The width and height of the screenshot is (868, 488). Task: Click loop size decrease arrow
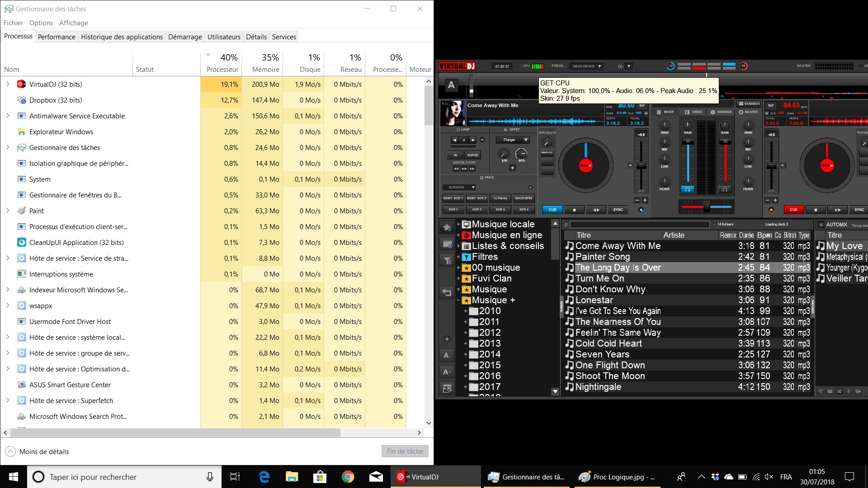(455, 140)
